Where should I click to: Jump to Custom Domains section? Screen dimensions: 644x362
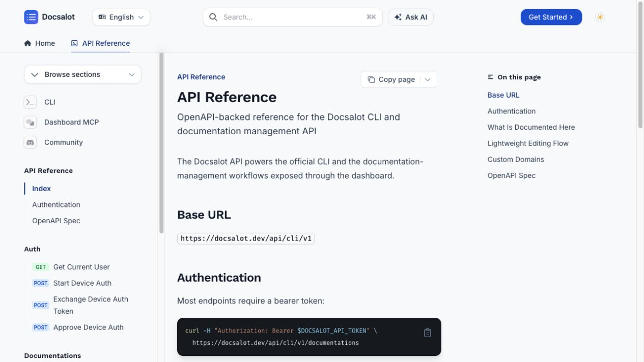pos(516,159)
